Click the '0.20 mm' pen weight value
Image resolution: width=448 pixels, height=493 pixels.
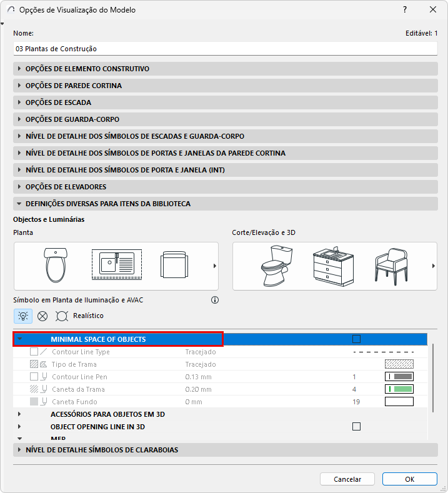tap(198, 389)
